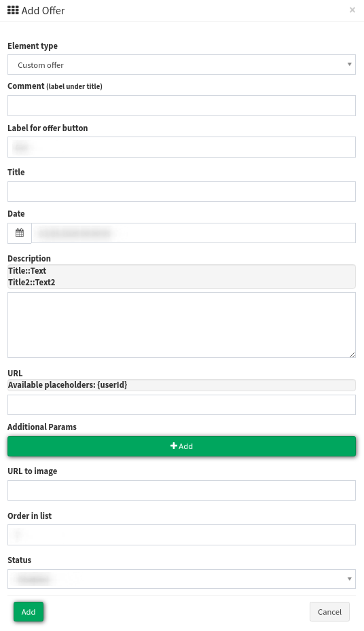The image size is (364, 631).
Task: Click the plus icon on Additional Params
Action: point(174,446)
